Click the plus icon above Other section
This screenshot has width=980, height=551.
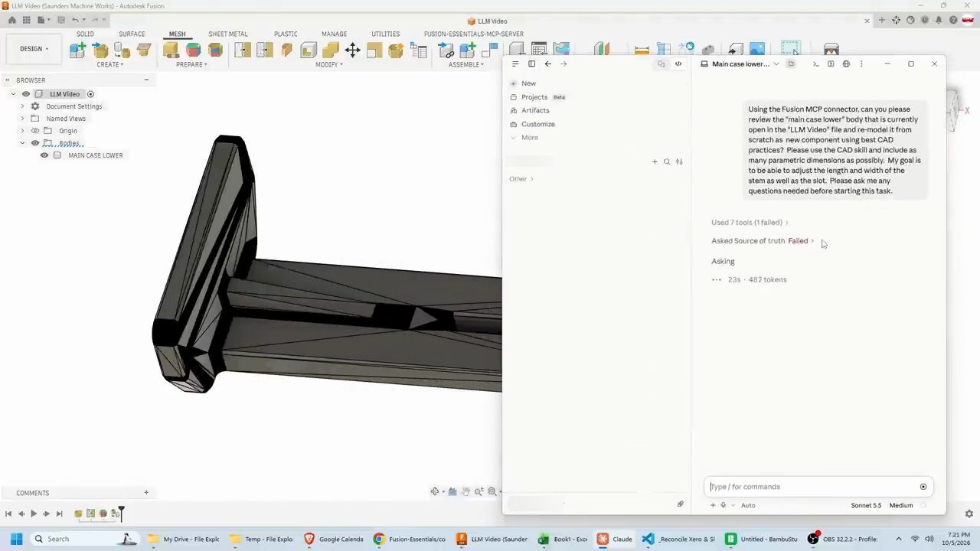coord(655,161)
